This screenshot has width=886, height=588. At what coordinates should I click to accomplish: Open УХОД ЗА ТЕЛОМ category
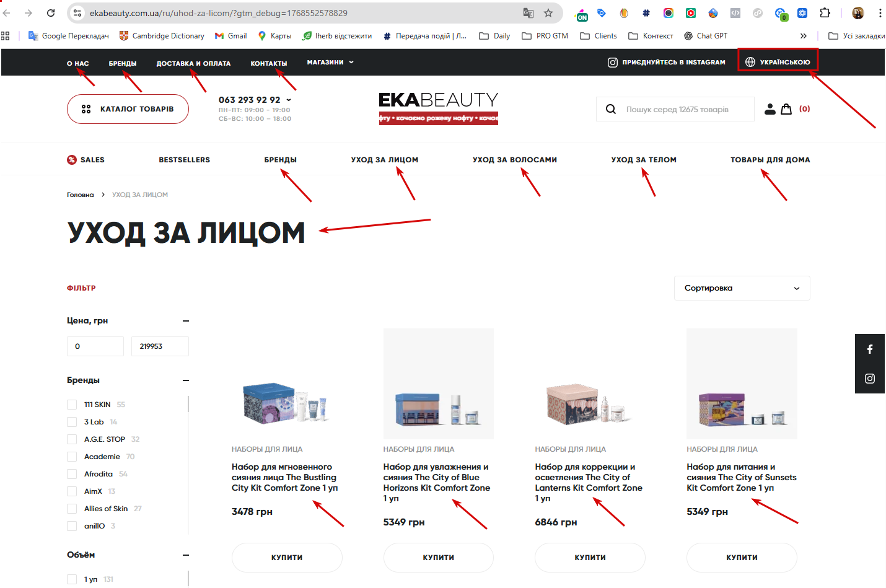[643, 160]
